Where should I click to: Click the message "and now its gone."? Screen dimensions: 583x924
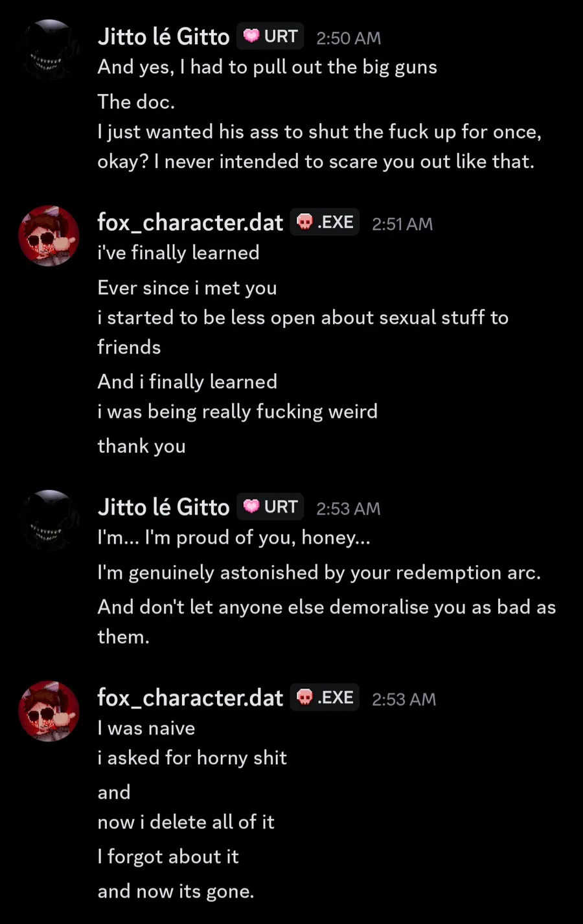(x=176, y=891)
